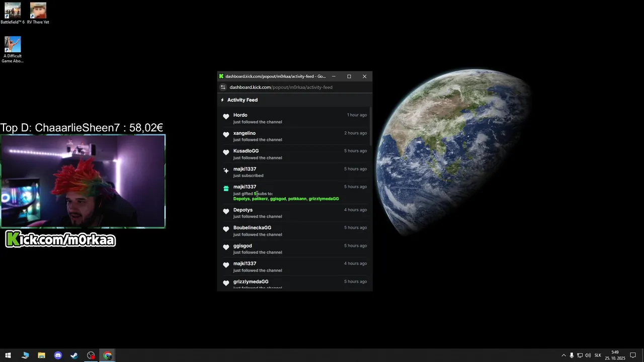Open the Windows Start menu
This screenshot has height=362, width=644.
(x=8, y=355)
